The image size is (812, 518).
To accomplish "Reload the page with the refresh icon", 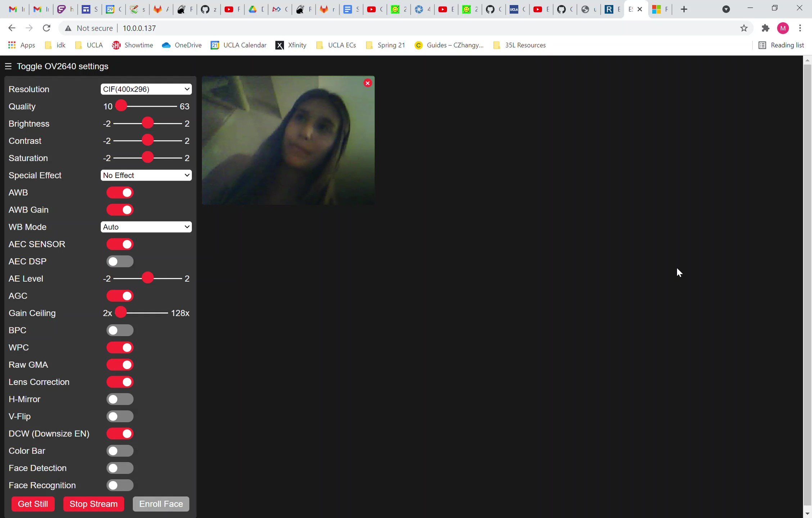I will click(x=46, y=28).
